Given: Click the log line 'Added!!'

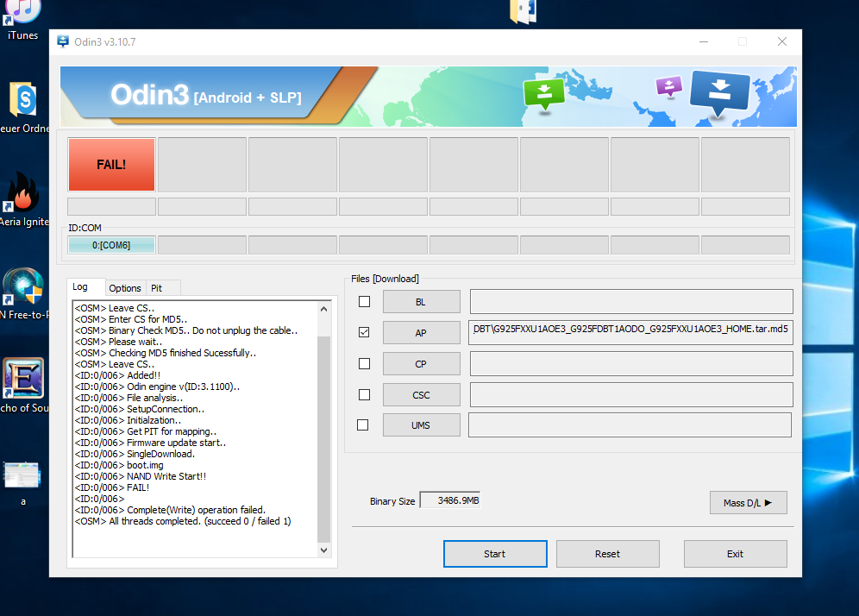Looking at the screenshot, I should pyautogui.click(x=118, y=375).
